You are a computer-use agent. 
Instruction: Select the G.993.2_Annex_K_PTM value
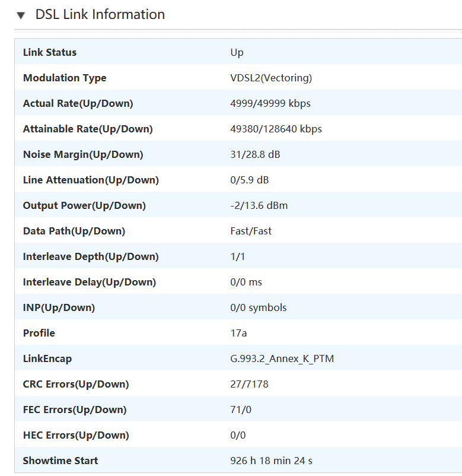pos(282,359)
